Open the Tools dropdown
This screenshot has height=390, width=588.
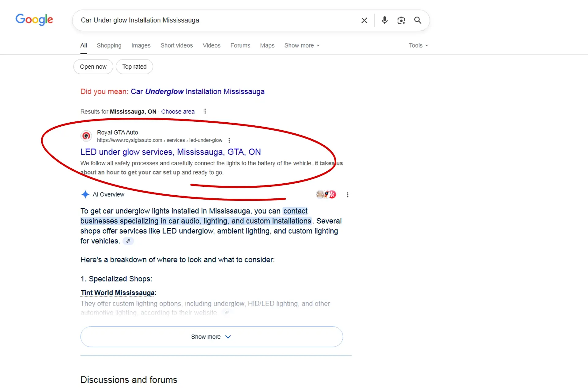coord(418,45)
